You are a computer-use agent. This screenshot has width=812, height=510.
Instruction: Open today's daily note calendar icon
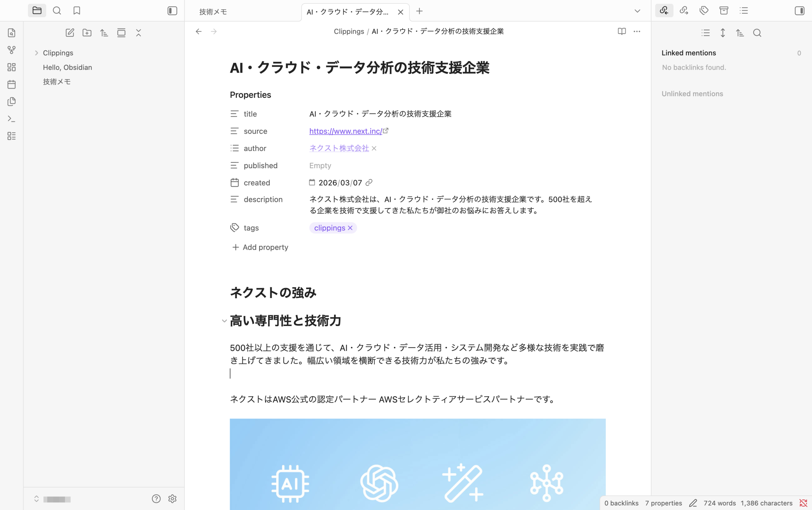click(x=11, y=84)
